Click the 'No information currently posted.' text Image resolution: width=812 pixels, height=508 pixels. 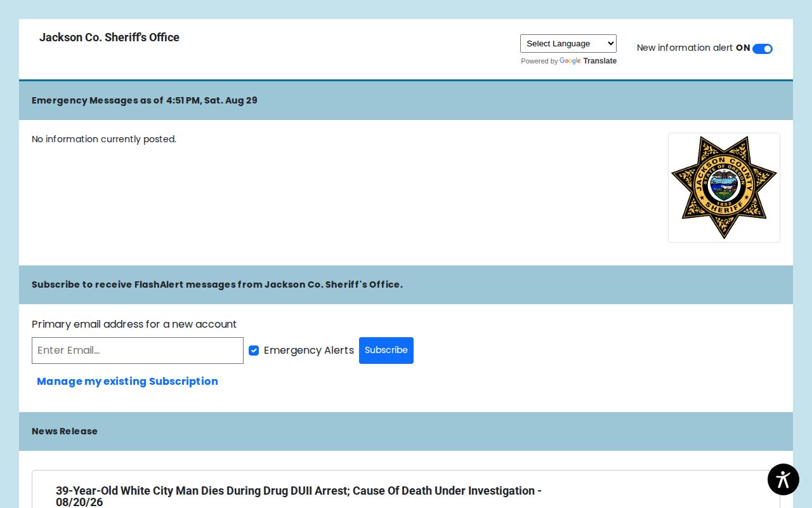coord(104,139)
